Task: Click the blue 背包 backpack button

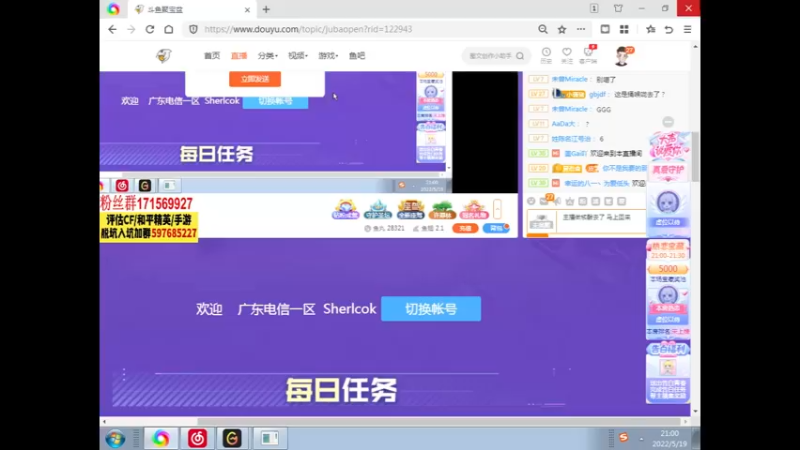Action: (496, 228)
